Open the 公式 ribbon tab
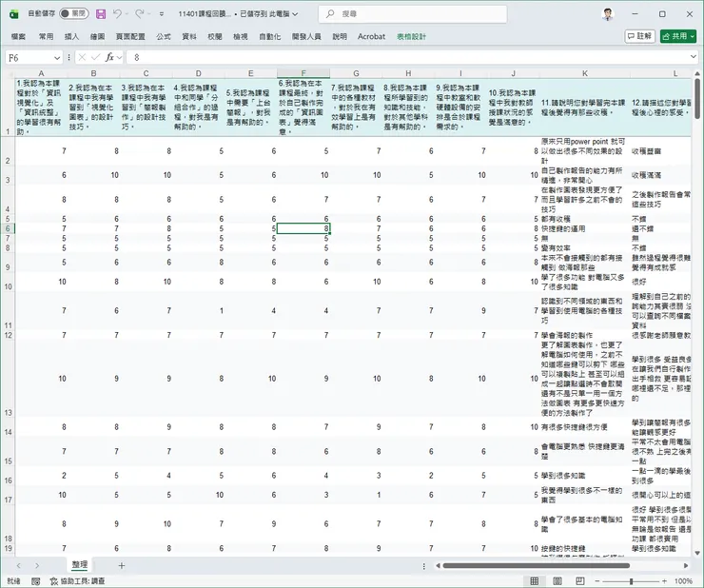 point(163,36)
